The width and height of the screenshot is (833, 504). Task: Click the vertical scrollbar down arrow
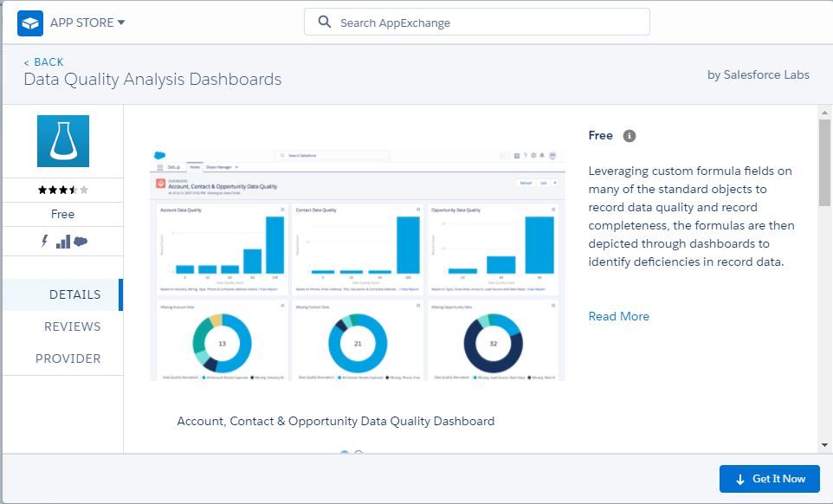click(824, 445)
